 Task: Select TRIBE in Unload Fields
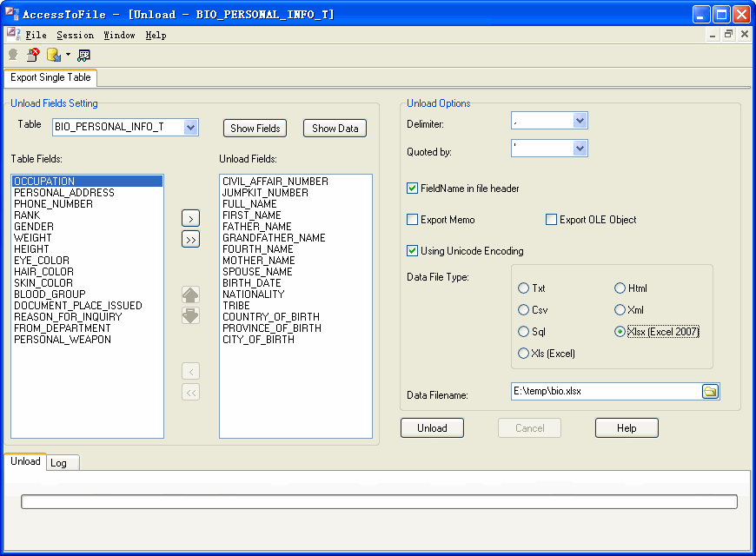(x=295, y=306)
